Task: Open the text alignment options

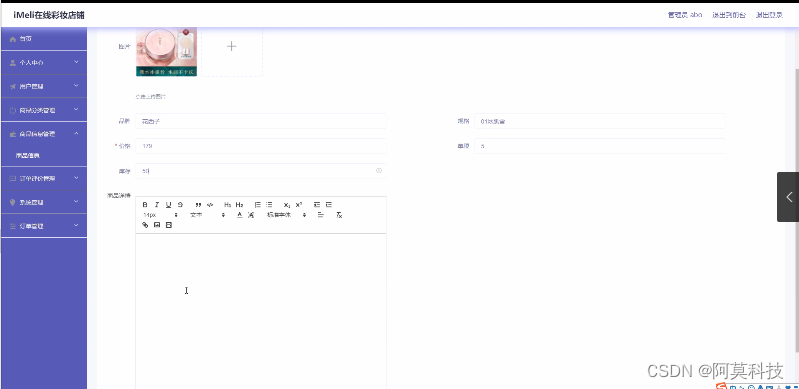Action: point(321,215)
